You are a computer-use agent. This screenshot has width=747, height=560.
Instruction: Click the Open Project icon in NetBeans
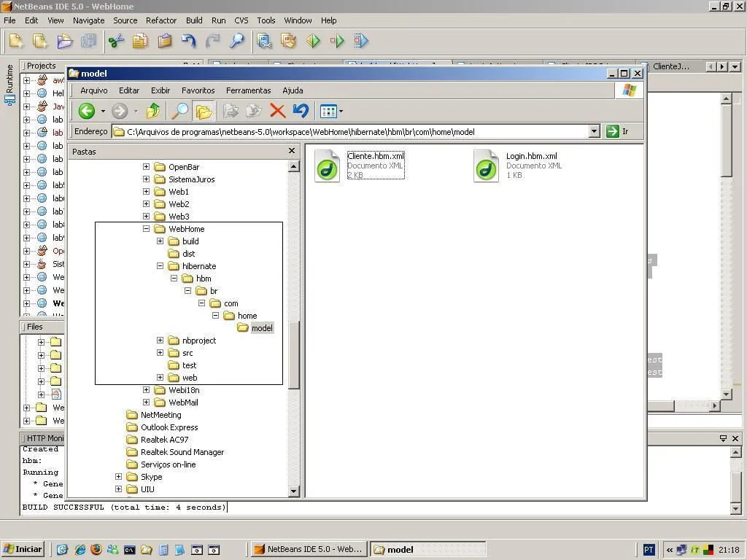[65, 41]
